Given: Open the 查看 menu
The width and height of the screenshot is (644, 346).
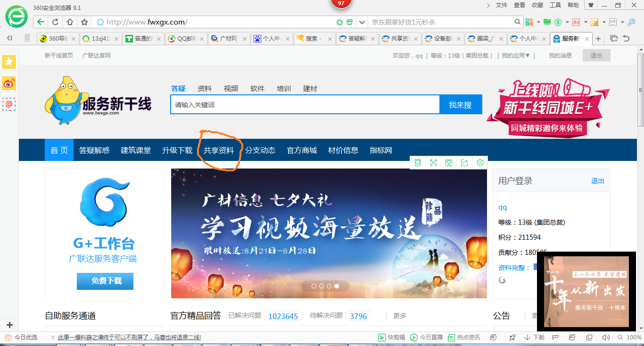Looking at the screenshot, I should click(520, 5).
